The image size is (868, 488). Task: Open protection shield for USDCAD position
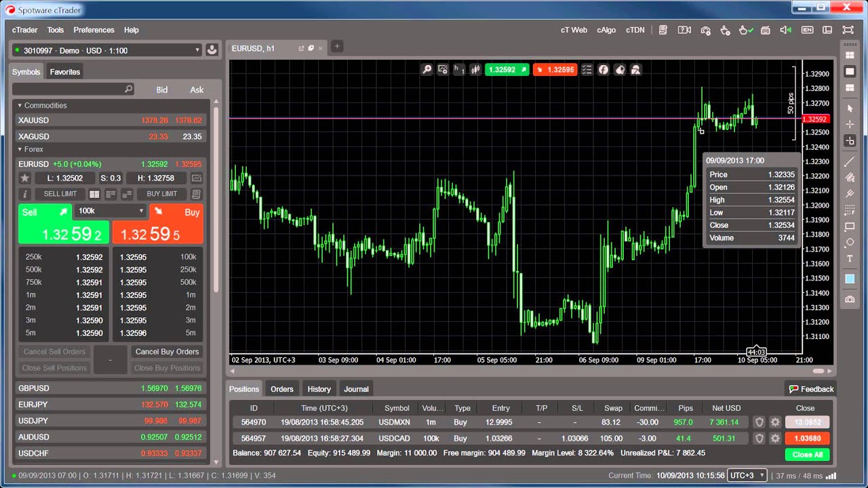pos(759,439)
